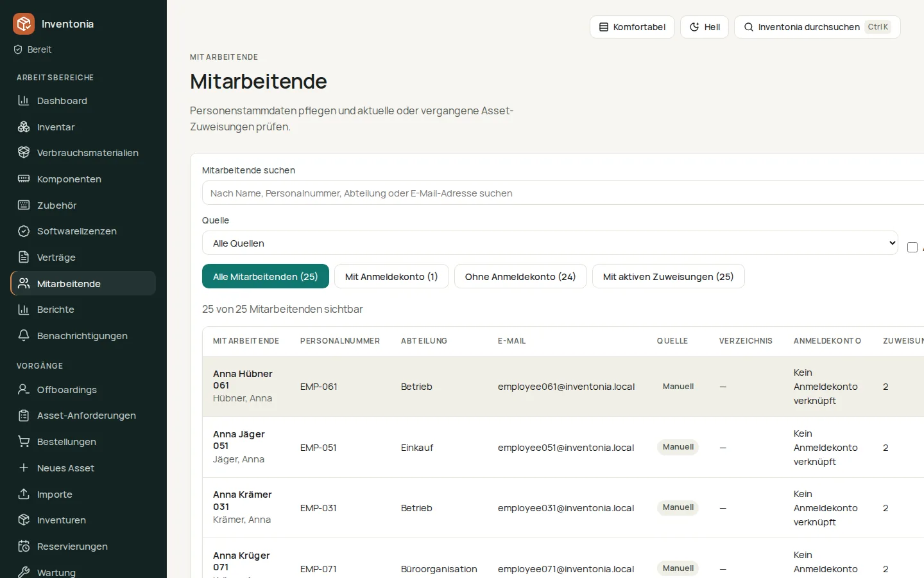Open Softwarelizenzen via its badge icon

[x=24, y=231]
